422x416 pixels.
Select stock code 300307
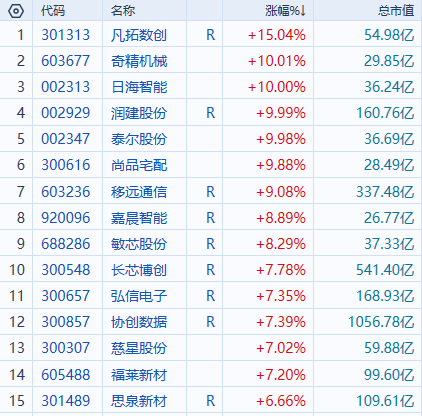point(66,348)
